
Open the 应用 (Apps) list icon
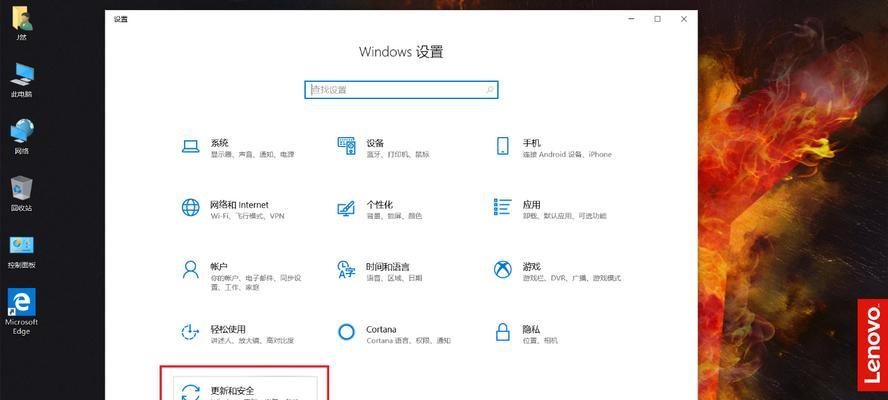[x=502, y=207]
